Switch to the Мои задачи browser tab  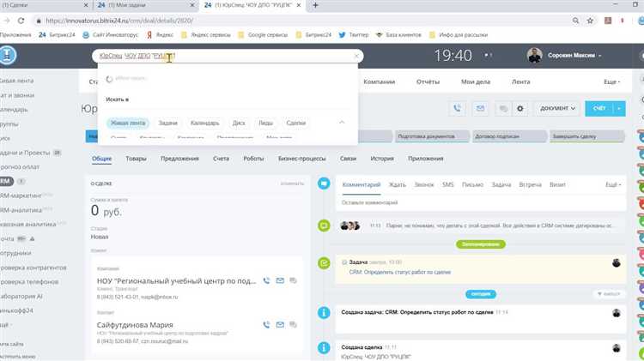pyautogui.click(x=144, y=5)
